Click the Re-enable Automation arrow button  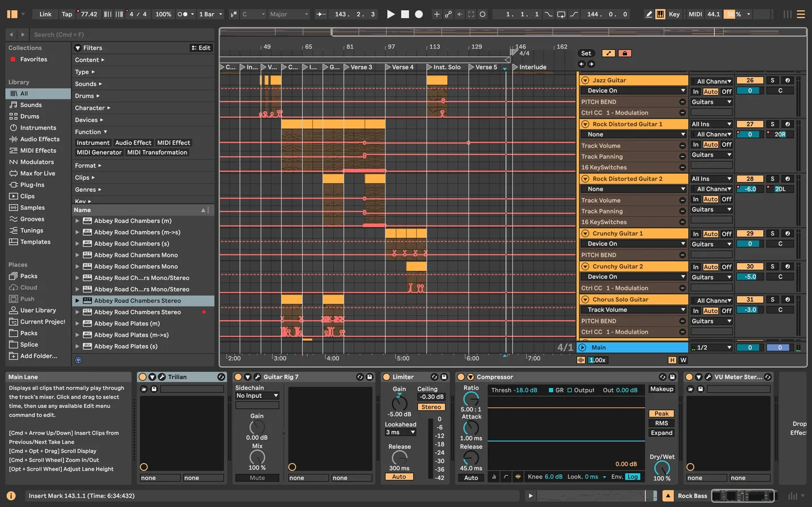pyautogui.click(x=459, y=14)
